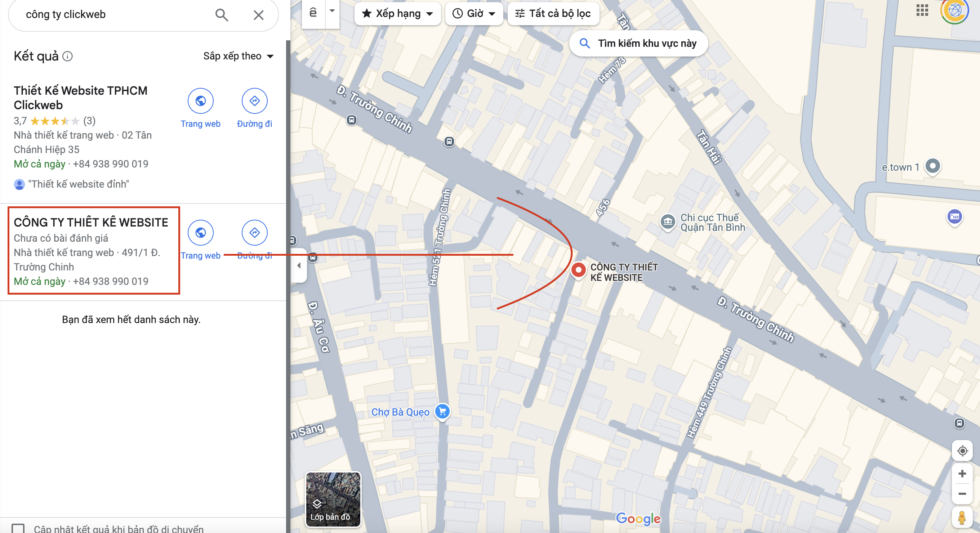
Task: Click the red CÔNG TY THIẾT KẾ WEBSITE map pin
Action: coord(578,270)
